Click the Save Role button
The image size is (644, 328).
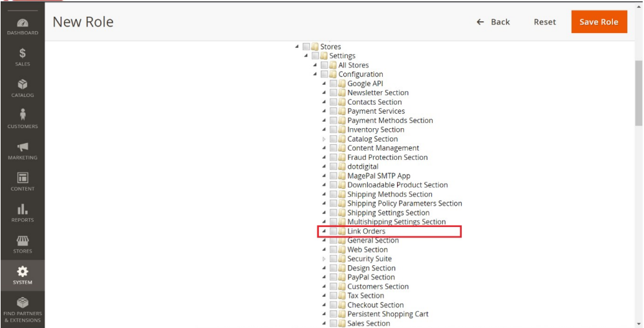point(599,22)
